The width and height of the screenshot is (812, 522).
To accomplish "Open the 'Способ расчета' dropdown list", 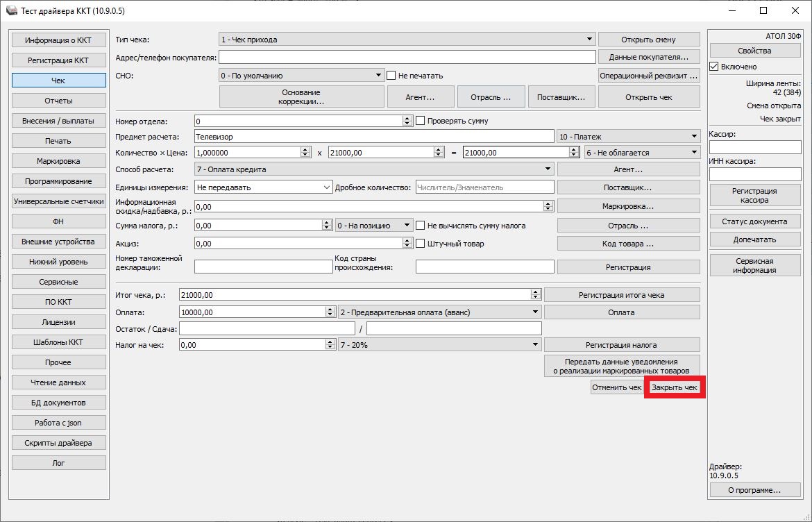I will tap(548, 169).
